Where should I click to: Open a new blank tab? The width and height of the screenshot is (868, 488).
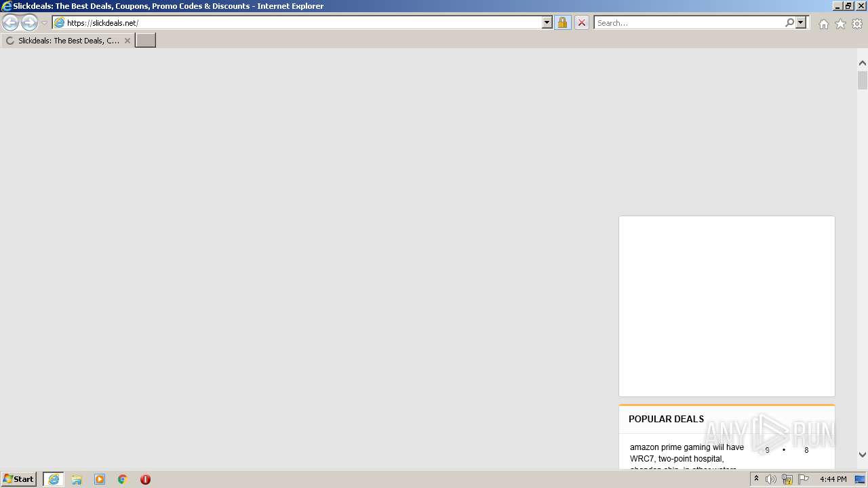[145, 41]
